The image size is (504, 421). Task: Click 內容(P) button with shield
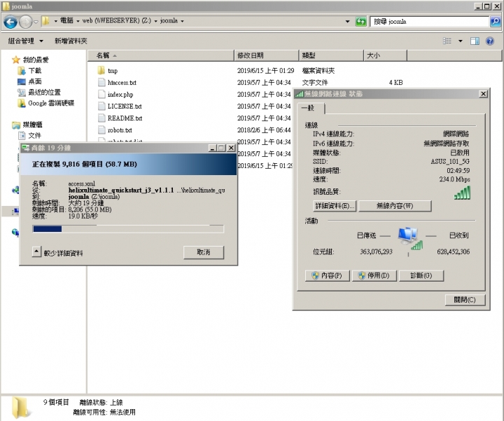(x=327, y=275)
